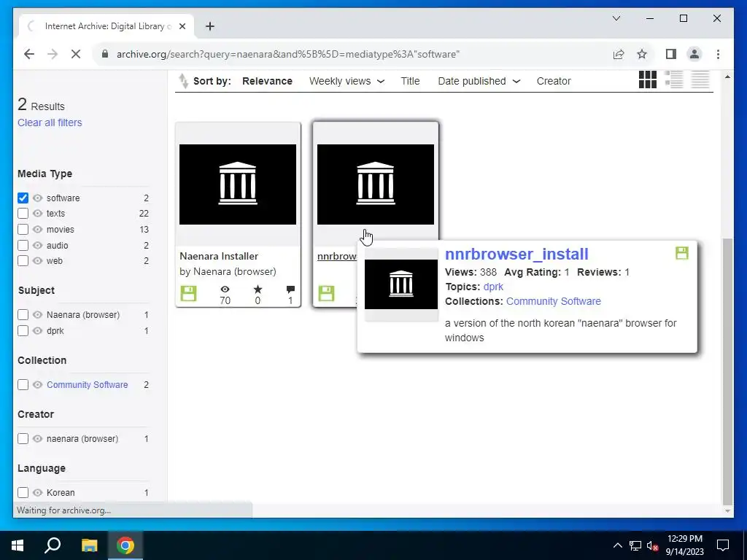
Task: Switch to compact list view icon
Action: pos(700,79)
